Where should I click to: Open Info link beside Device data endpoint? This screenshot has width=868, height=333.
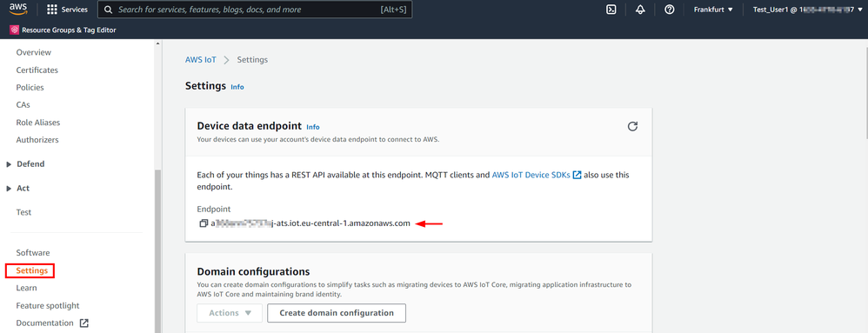tap(313, 127)
